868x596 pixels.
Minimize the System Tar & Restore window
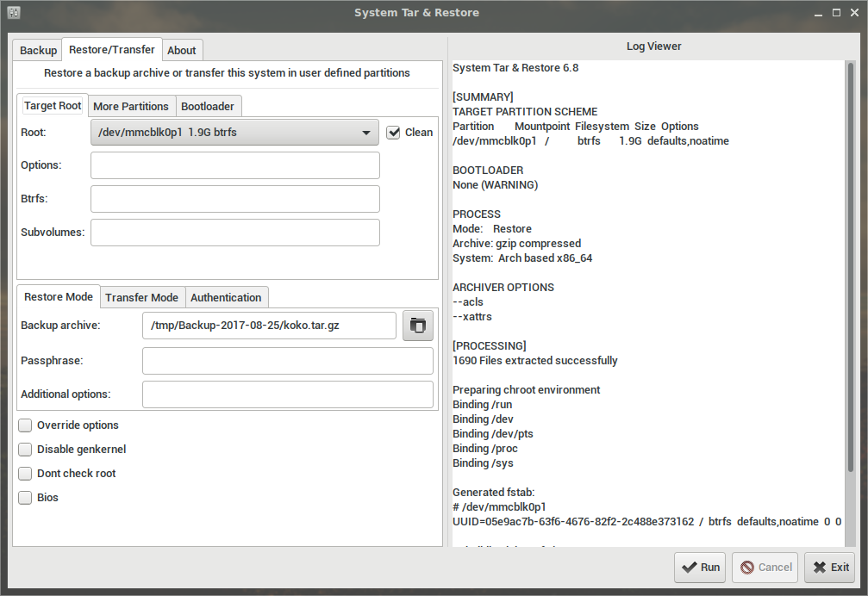coord(818,13)
